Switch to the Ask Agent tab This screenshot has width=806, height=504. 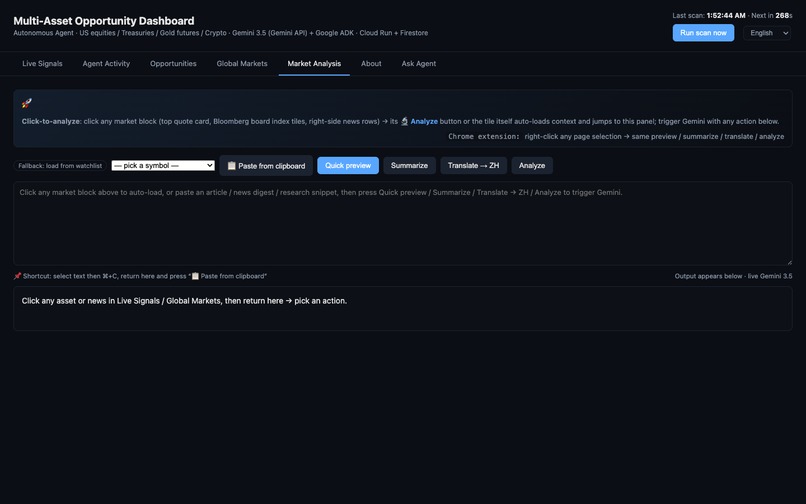418,64
